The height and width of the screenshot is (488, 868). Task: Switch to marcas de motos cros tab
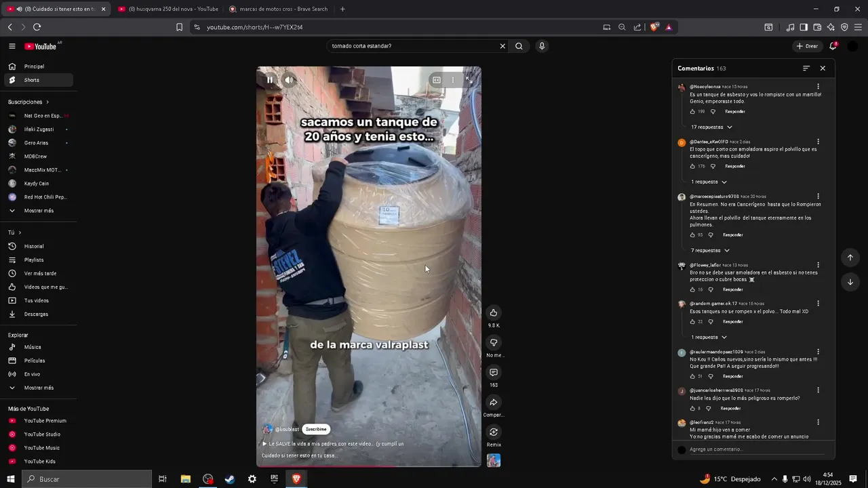[x=278, y=9]
